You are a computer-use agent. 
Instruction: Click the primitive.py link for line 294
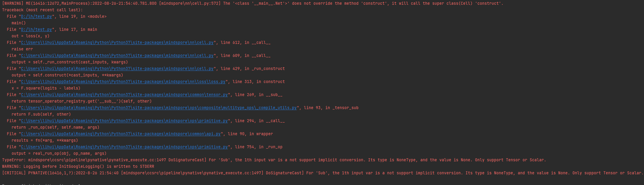124,121
